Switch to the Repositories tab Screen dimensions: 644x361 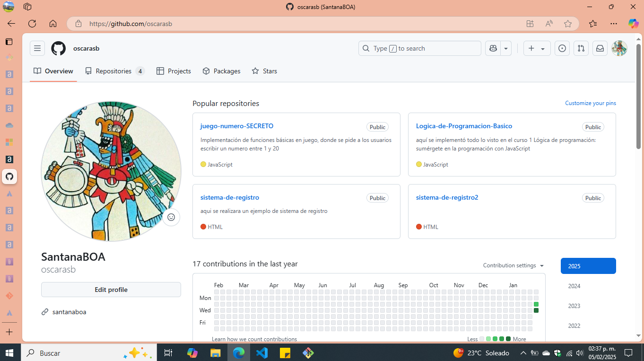pos(115,71)
